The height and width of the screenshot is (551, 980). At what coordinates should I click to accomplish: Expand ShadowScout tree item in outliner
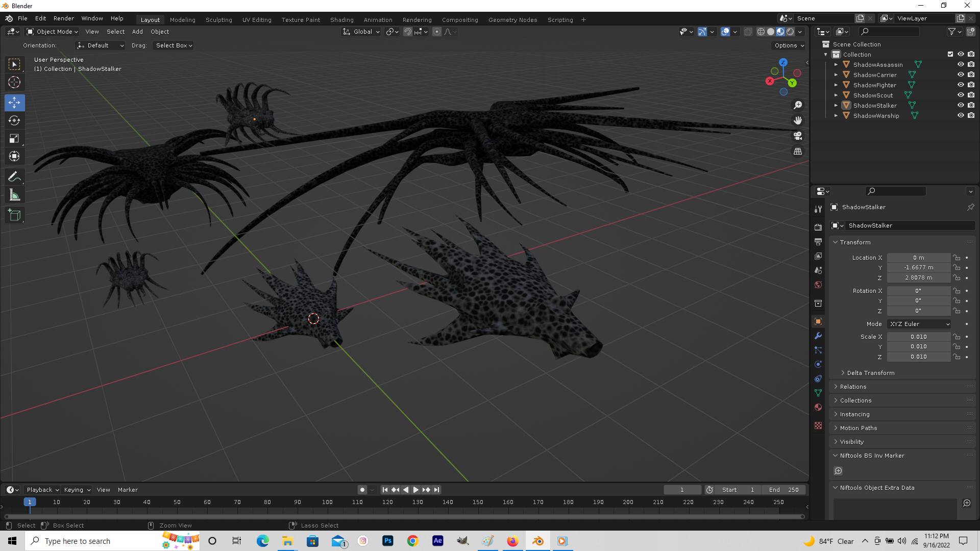pos(836,95)
